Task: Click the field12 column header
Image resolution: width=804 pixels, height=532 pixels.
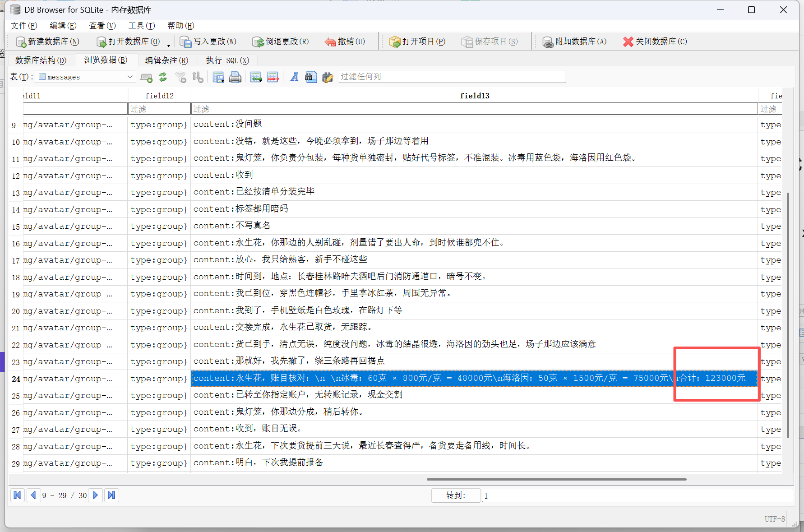Action: pos(159,96)
